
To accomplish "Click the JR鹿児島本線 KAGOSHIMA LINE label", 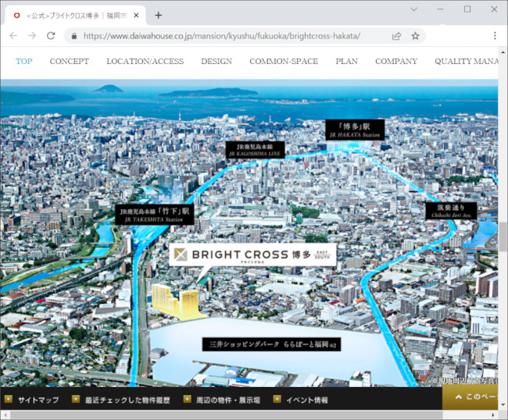I will (x=255, y=150).
